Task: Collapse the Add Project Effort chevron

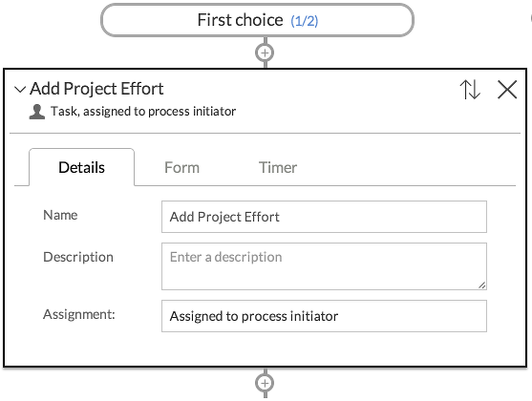Action: 20,90
